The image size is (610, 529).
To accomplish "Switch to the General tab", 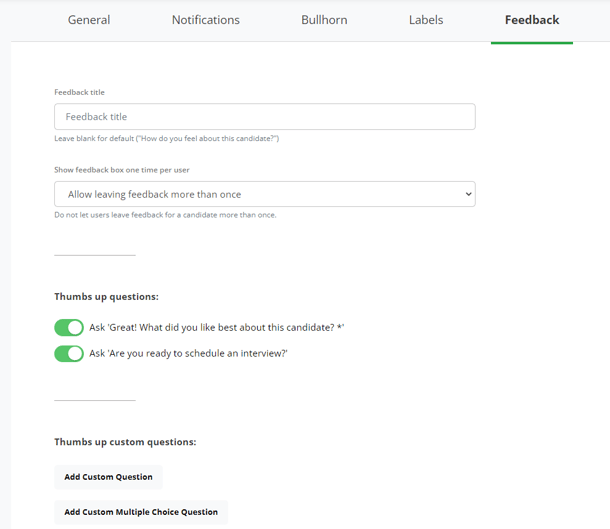I will (x=89, y=20).
